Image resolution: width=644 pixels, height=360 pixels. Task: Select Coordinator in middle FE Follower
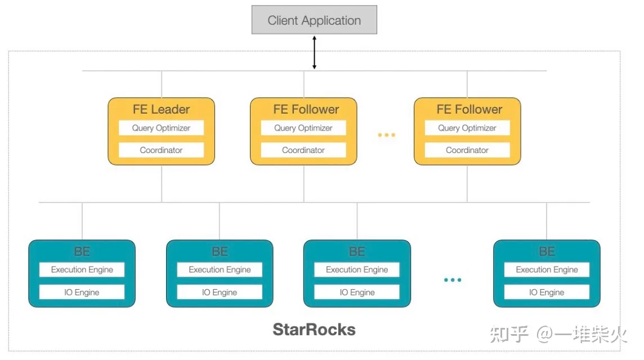tap(303, 150)
